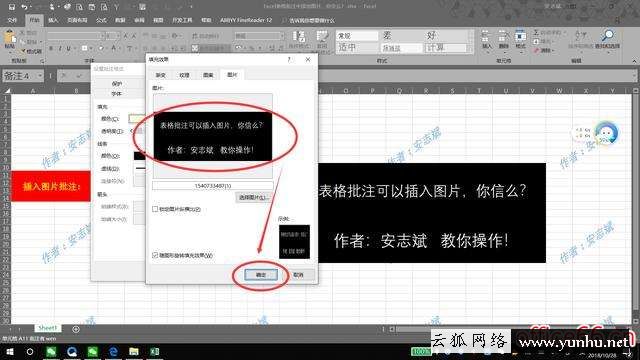Click the Clear (清除) eraser icon

point(536,51)
